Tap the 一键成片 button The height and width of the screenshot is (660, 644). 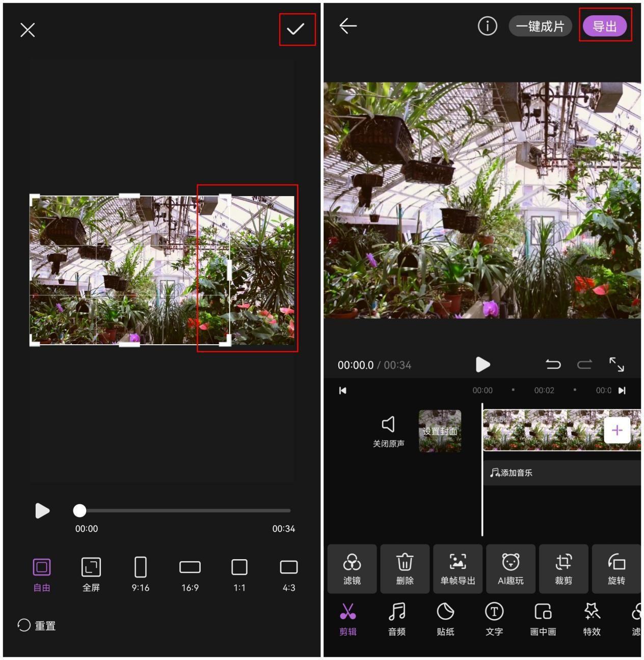pyautogui.click(x=540, y=26)
